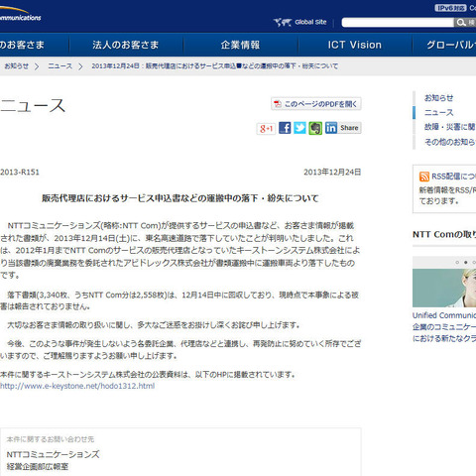Click the PDF icon on このページのPDFを開く

[278, 104]
